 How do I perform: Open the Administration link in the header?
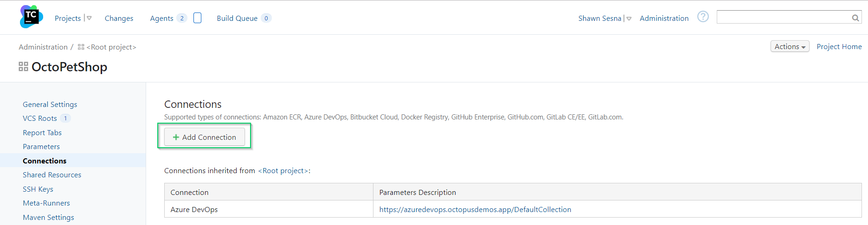click(x=664, y=19)
